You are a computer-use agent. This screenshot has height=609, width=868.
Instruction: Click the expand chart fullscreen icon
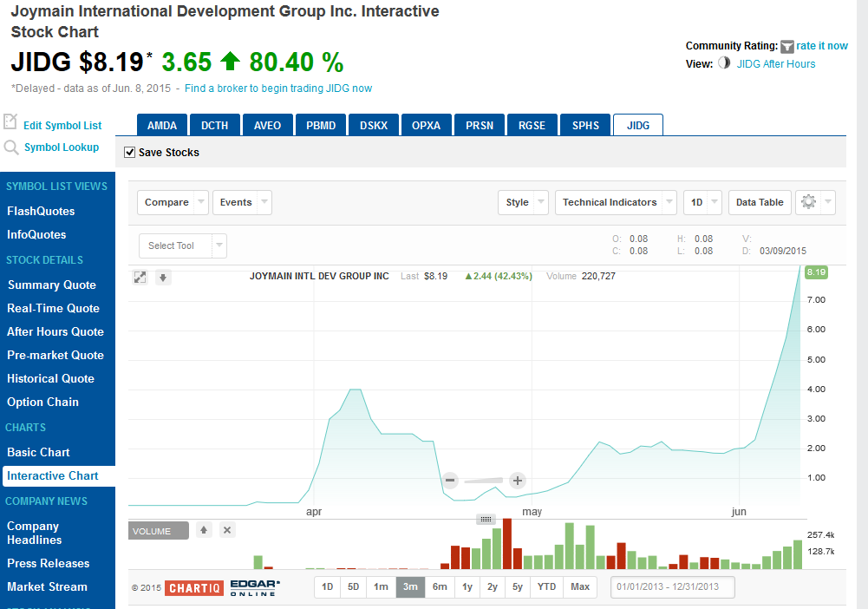[140, 277]
